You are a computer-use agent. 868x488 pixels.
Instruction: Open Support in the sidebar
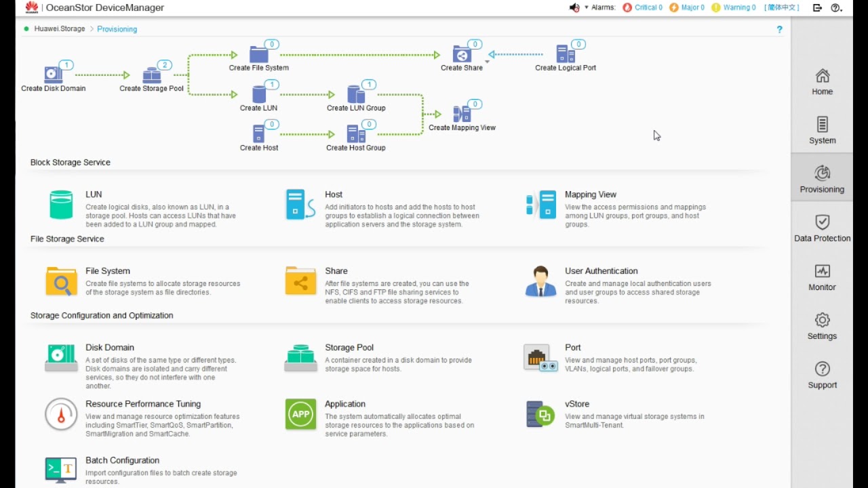[x=822, y=374]
